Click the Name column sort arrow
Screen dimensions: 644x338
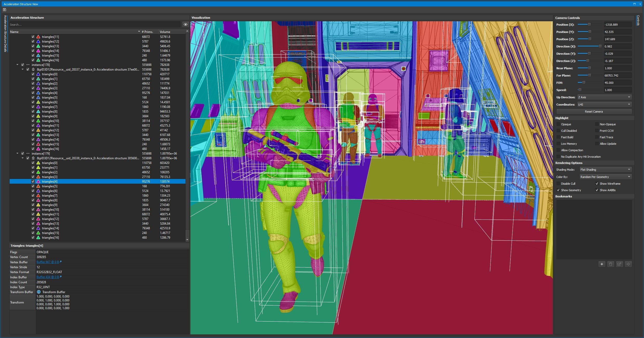139,32
